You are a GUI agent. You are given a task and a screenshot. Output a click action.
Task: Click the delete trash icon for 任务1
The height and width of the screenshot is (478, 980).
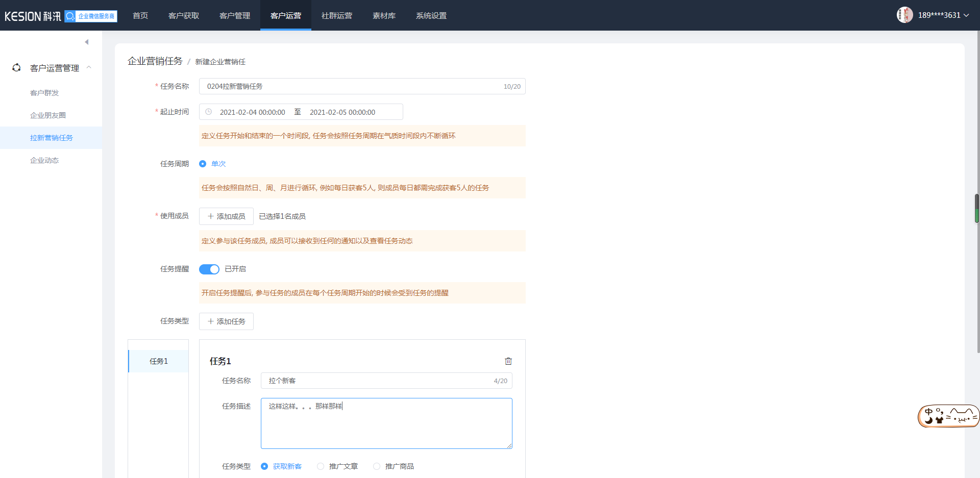click(x=508, y=361)
